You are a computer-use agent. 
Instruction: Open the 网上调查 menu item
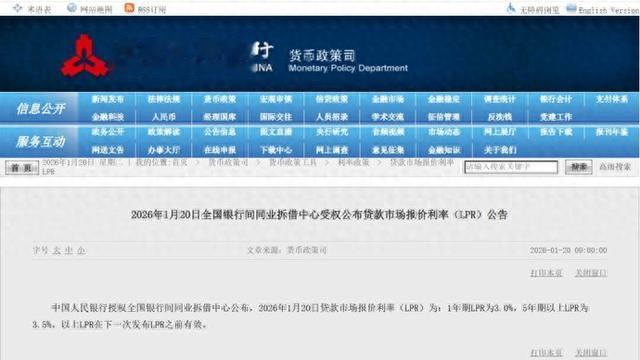coord(332,150)
